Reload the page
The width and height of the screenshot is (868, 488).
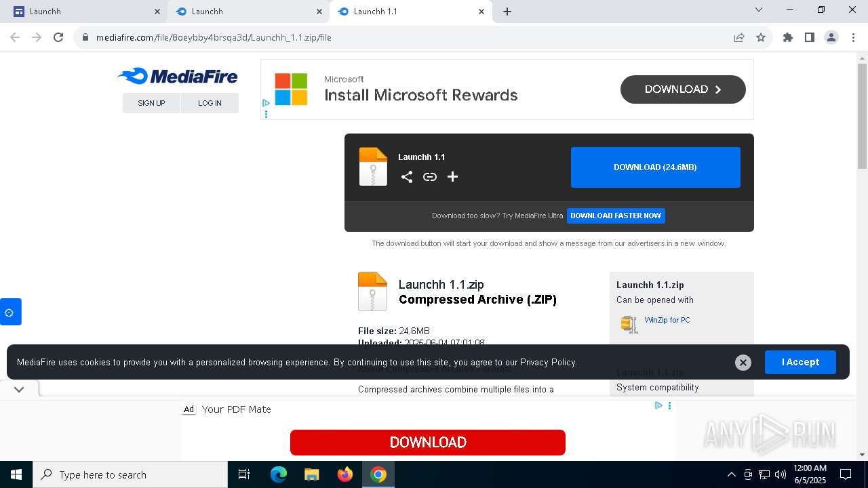point(58,37)
